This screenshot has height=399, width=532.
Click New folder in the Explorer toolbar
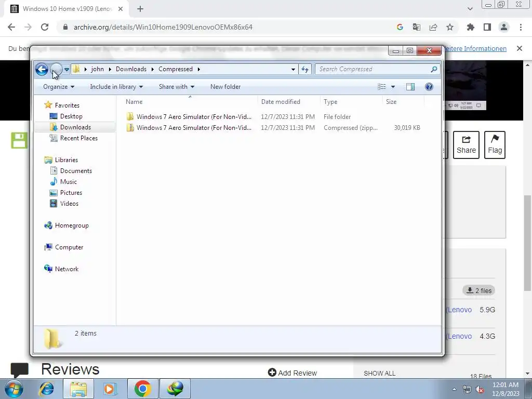(225, 87)
